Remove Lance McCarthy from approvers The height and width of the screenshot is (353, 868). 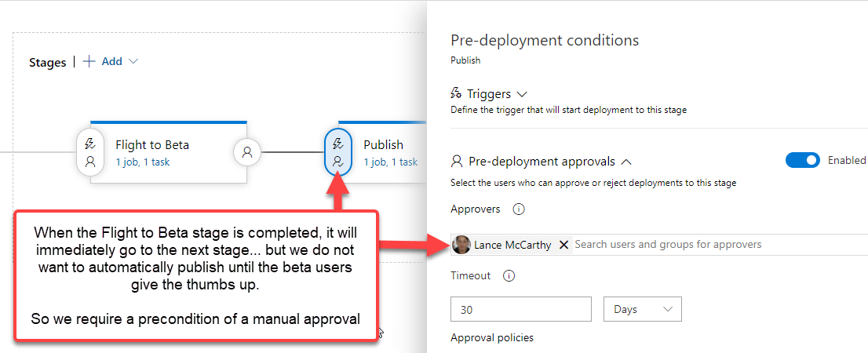563,245
